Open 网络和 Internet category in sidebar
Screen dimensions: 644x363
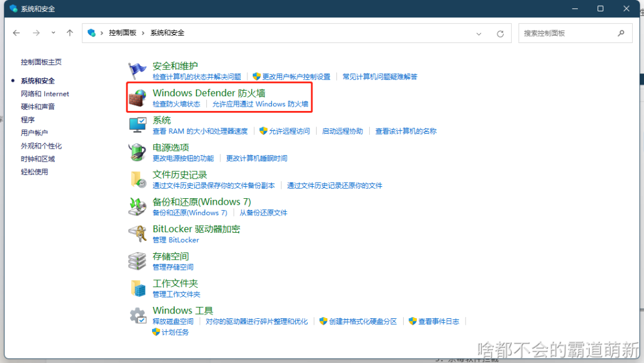click(45, 94)
